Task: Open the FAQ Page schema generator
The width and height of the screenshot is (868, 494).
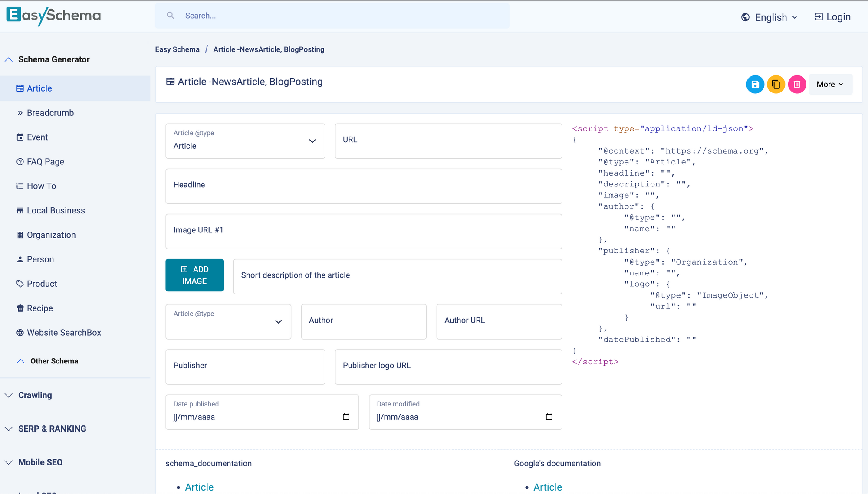Action: [45, 161]
